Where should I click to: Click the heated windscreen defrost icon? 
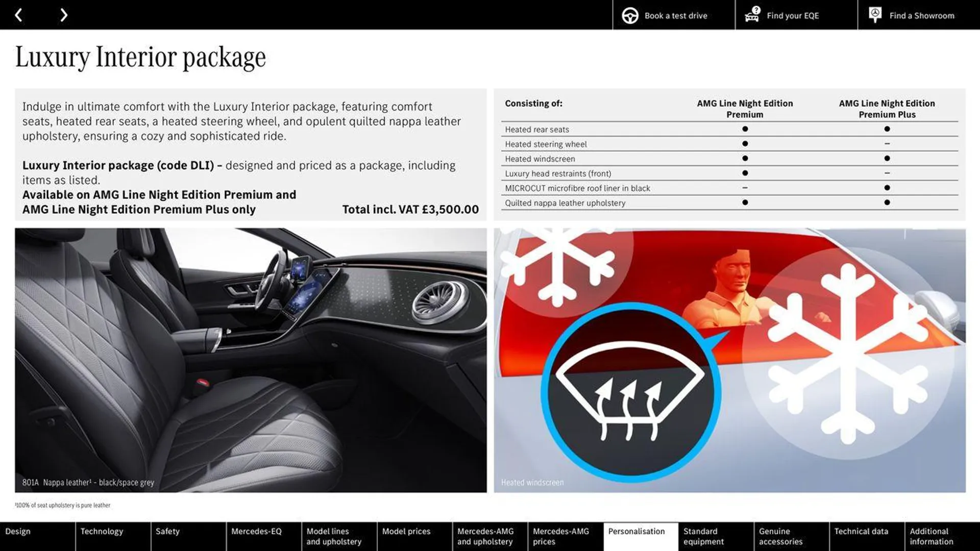tap(631, 392)
